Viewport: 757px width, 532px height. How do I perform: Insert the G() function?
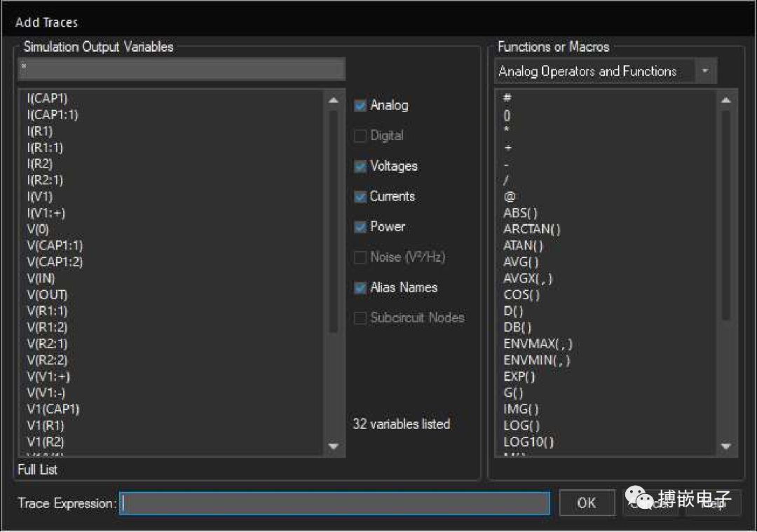514,393
